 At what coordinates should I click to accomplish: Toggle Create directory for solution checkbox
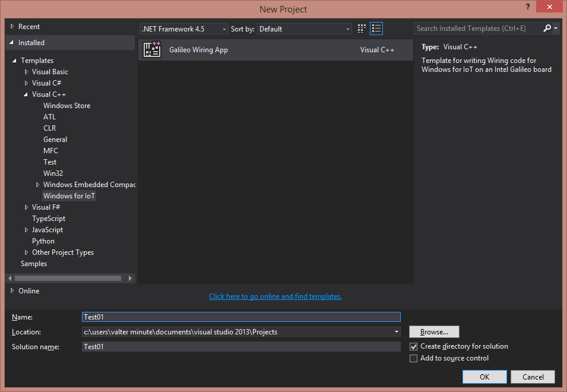(x=413, y=346)
